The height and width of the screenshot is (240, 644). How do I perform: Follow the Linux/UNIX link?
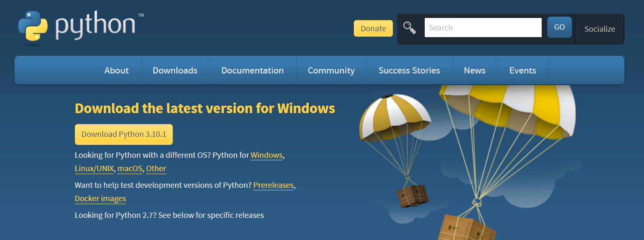point(94,169)
